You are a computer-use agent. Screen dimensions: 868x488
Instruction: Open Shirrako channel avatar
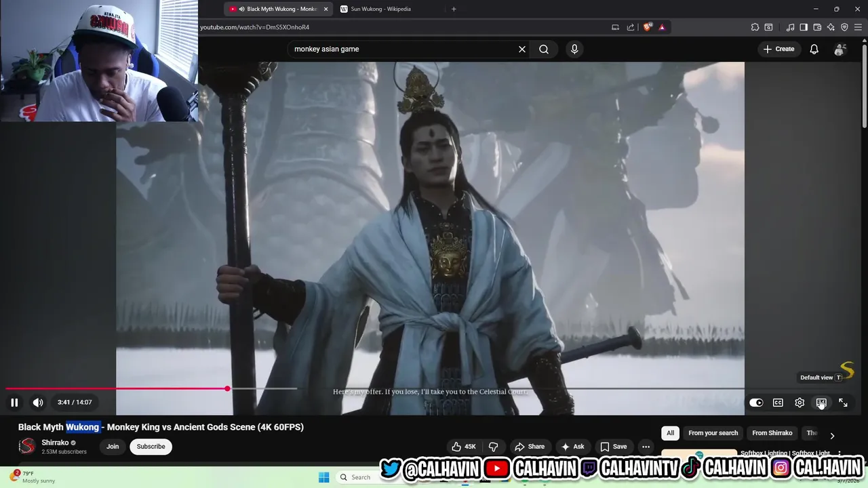(27, 446)
